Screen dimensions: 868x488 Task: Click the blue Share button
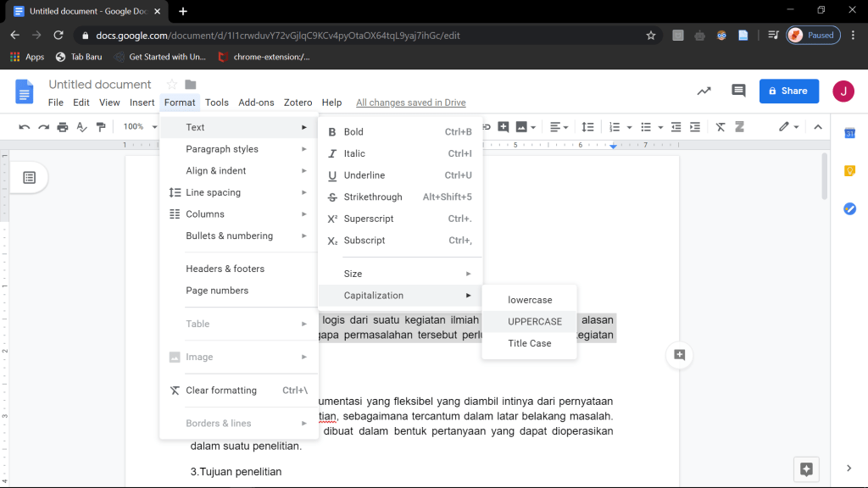(788, 91)
